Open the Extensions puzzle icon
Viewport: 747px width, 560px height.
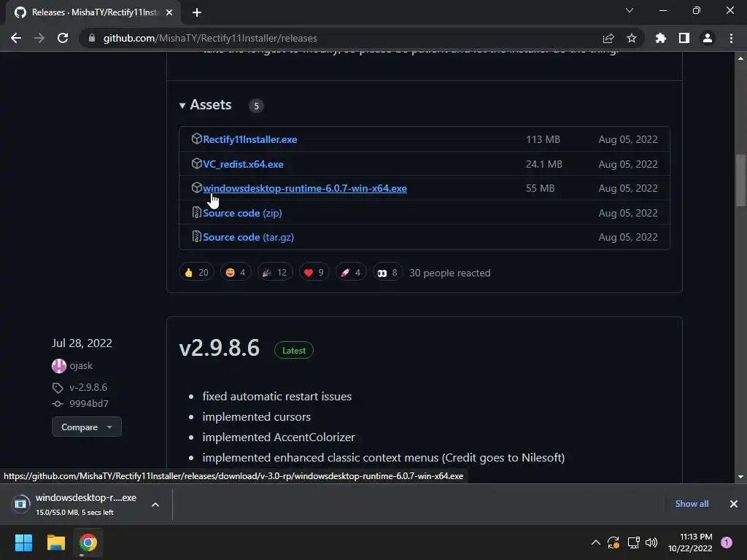[661, 38]
